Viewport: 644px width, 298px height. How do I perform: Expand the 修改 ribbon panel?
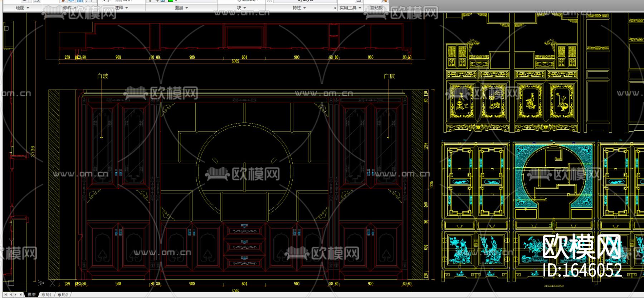69,8
